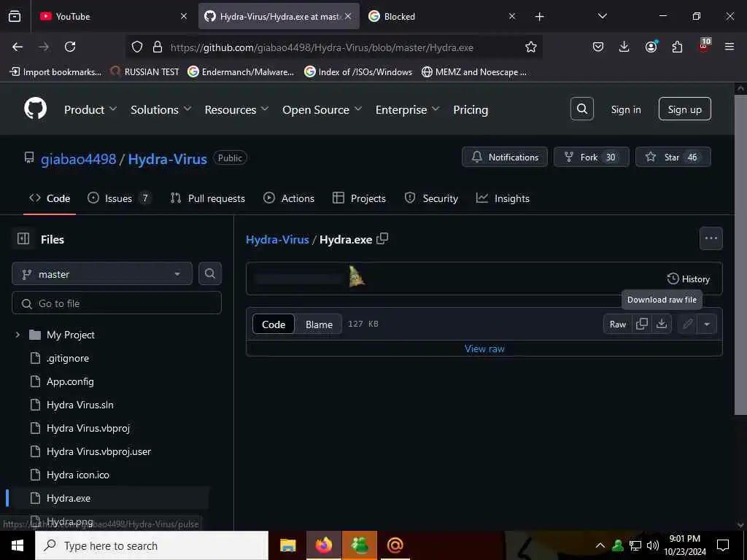The image size is (747, 560).
Task: Switch to the Issues tab
Action: (119, 198)
